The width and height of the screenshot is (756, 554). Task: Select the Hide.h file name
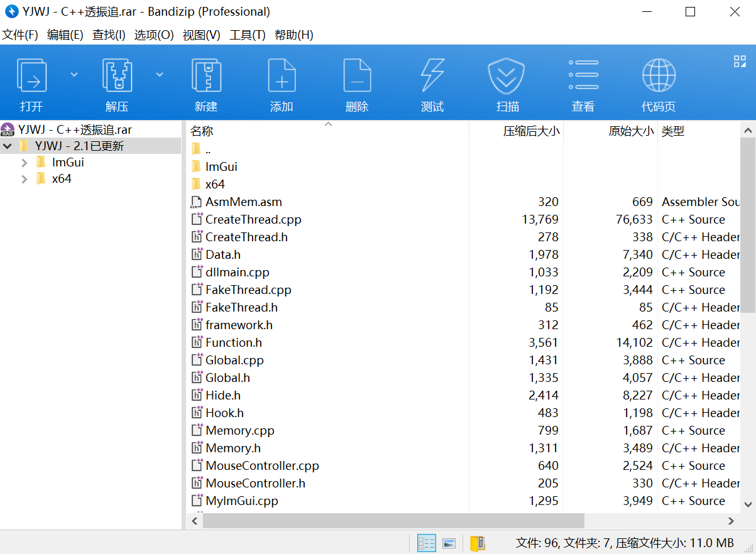coord(223,395)
